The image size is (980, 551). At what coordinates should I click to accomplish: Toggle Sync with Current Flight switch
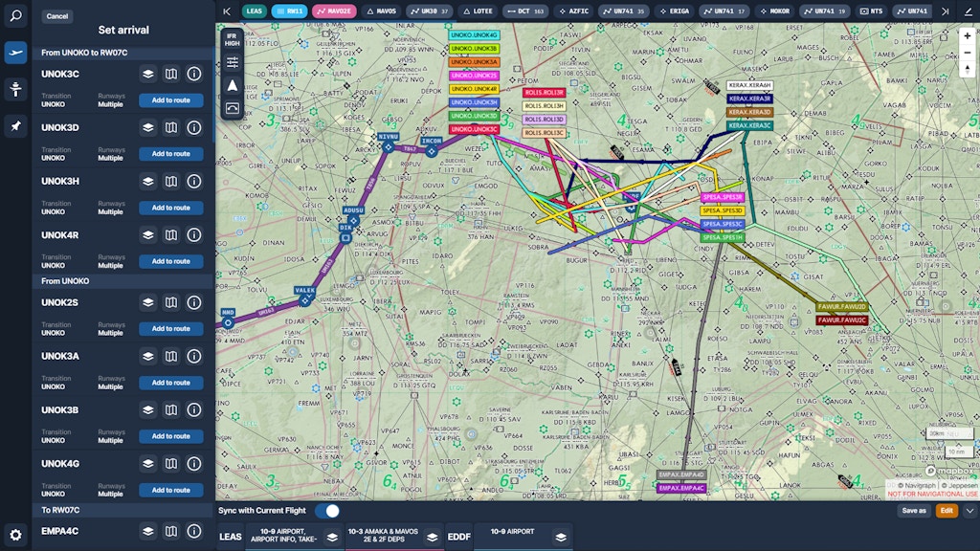coord(327,511)
